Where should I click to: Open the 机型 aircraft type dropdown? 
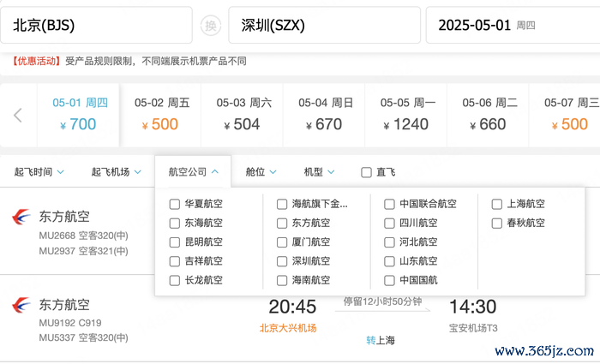click(x=319, y=172)
